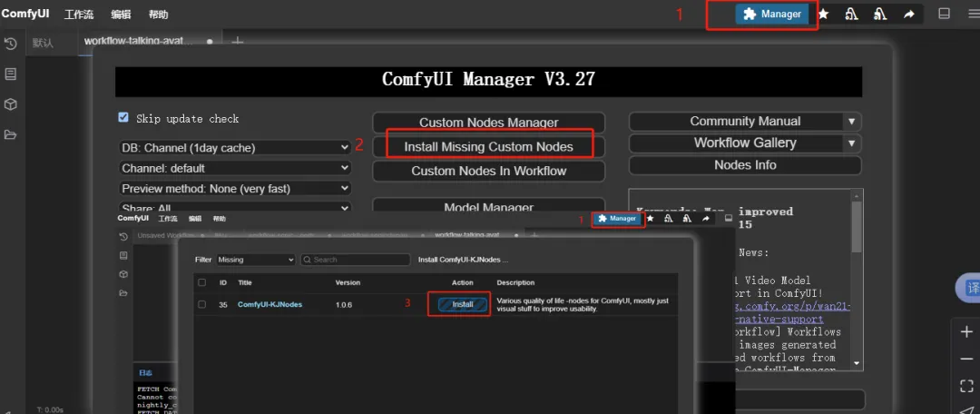
Task: Toggle the Skip update check checkbox
Action: click(123, 117)
